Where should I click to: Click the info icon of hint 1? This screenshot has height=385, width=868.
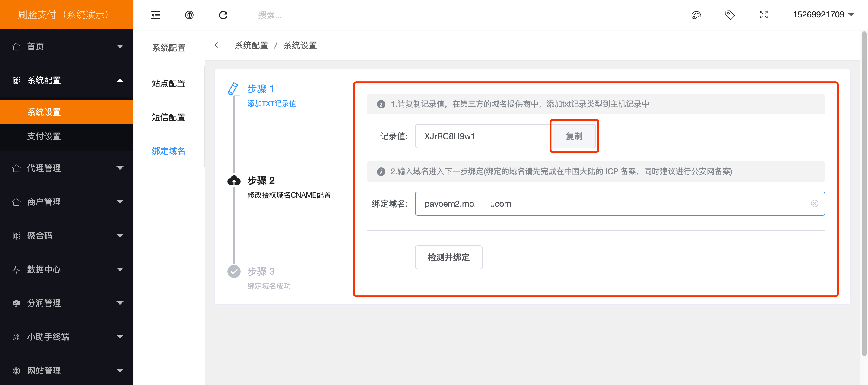381,104
